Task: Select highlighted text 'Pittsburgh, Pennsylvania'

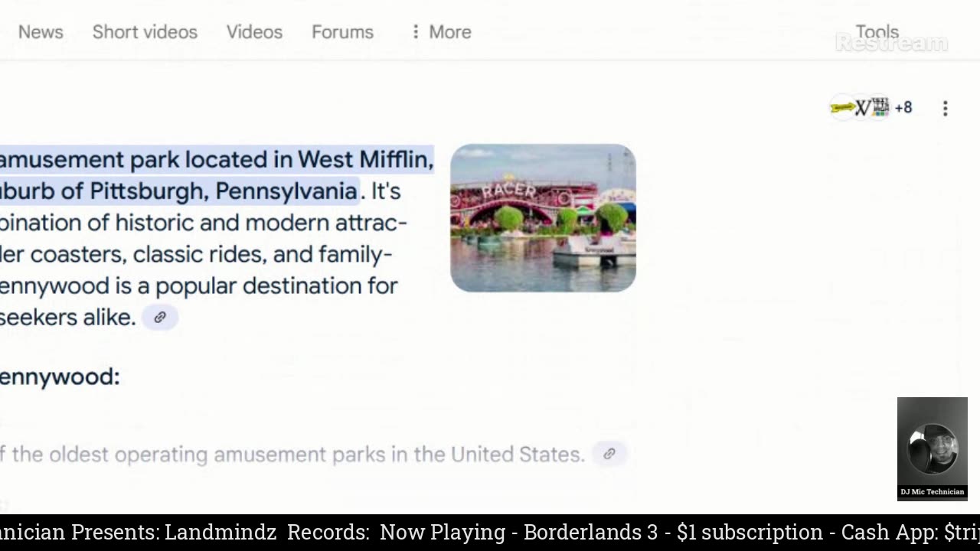Action: [x=224, y=191]
